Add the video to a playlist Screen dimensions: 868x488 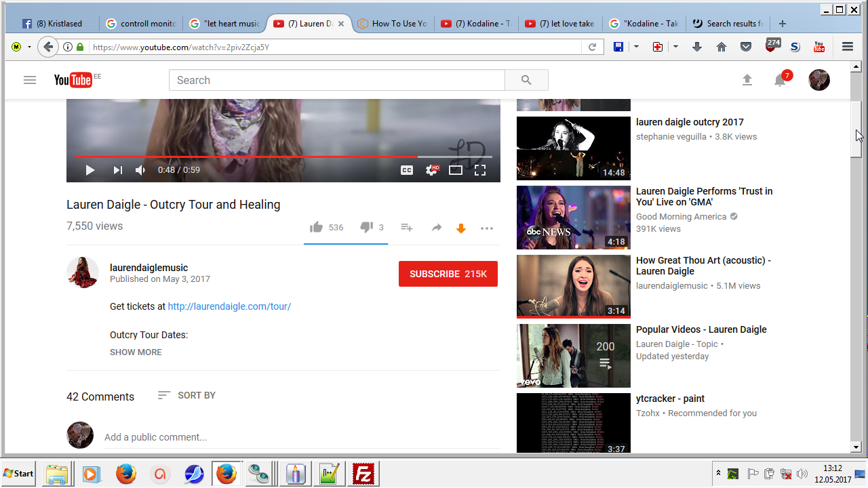(407, 228)
